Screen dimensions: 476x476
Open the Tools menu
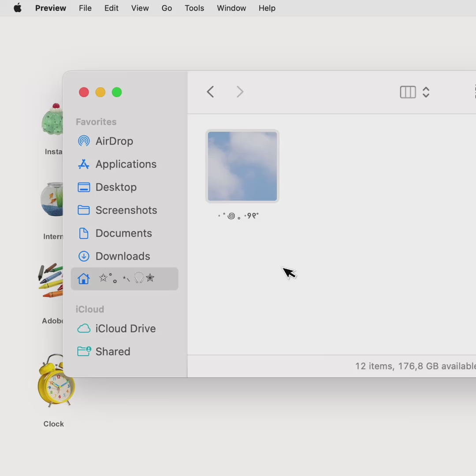tap(194, 8)
